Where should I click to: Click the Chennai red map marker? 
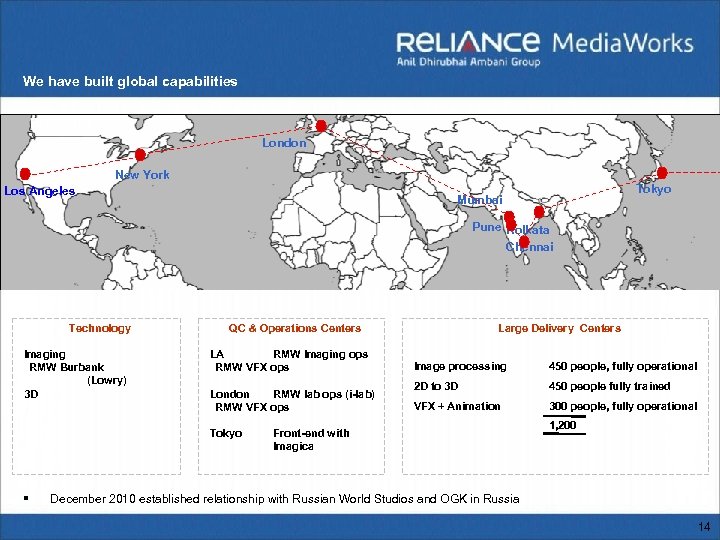coord(524,242)
